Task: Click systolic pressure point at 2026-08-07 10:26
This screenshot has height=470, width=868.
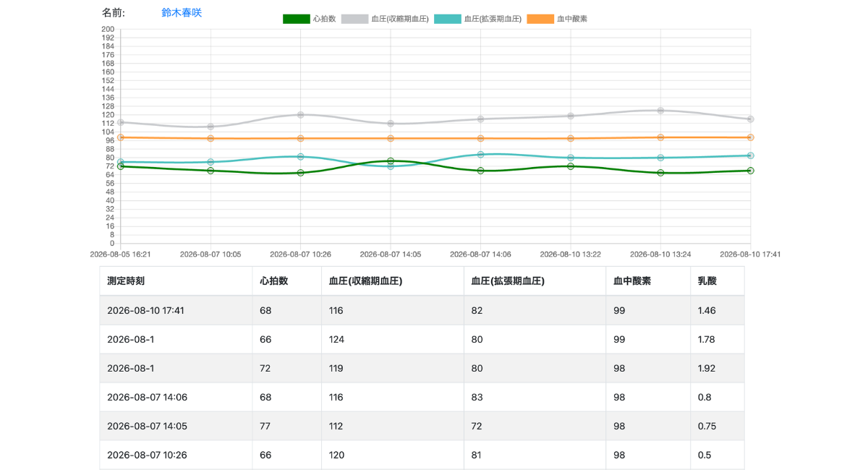Action: tap(300, 115)
